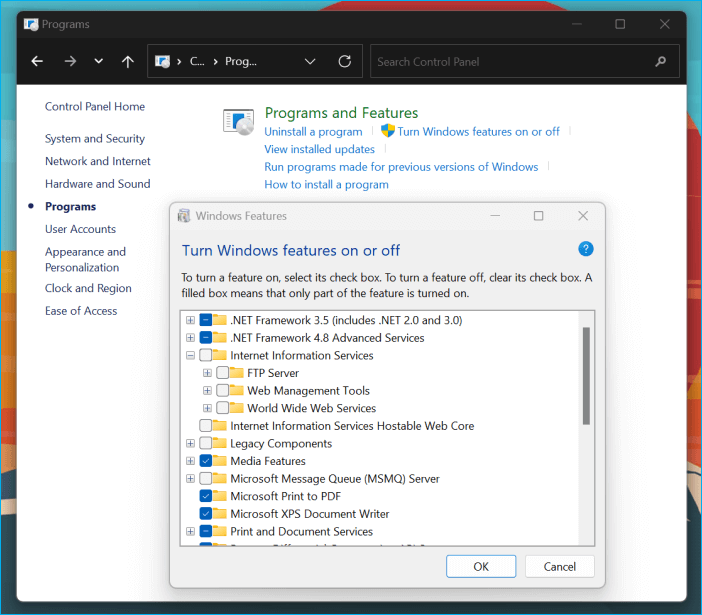Expand the World Wide Web Services node
Viewport: 702px width, 615px height.
click(207, 408)
